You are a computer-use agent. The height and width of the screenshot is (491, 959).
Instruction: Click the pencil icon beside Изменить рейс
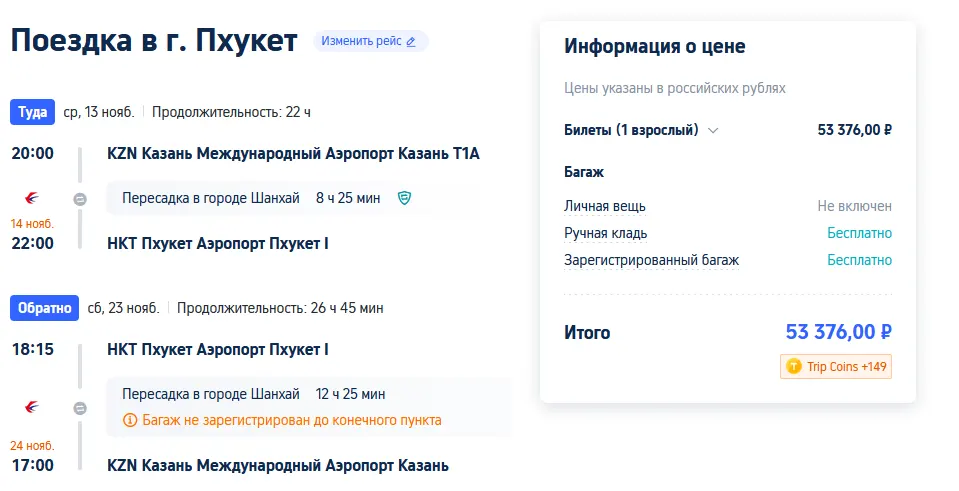[411, 41]
